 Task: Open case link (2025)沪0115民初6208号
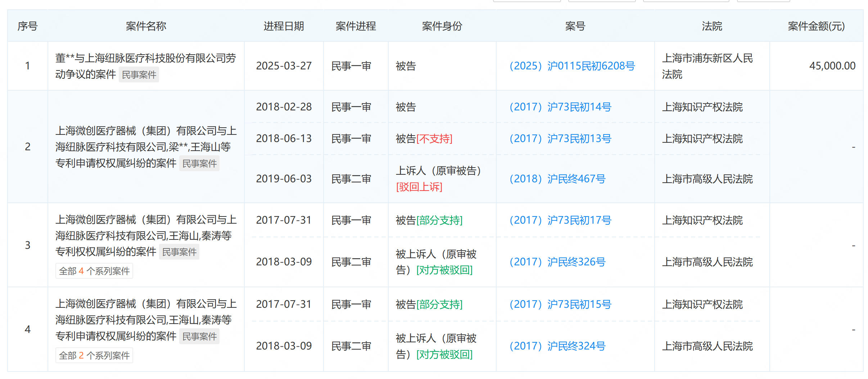(x=572, y=66)
